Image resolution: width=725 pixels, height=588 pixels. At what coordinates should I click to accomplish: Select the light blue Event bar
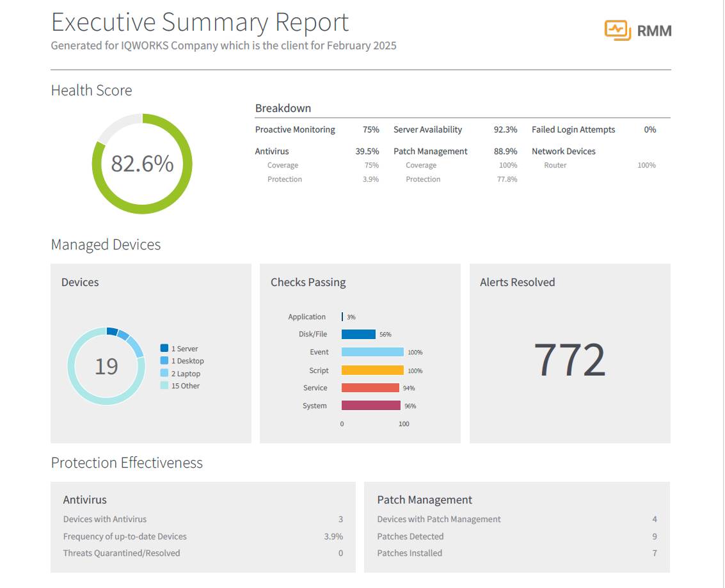pos(372,352)
